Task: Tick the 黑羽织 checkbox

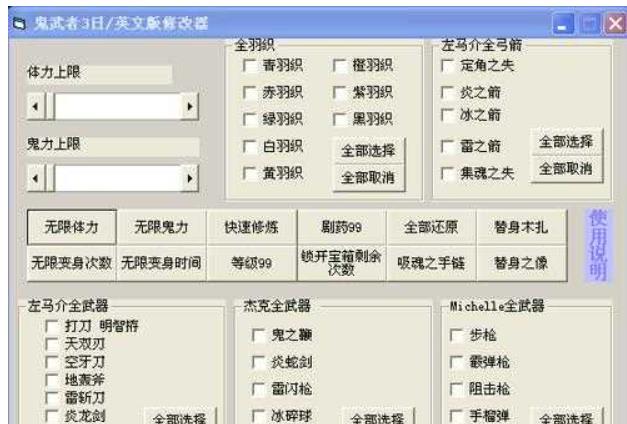Action: coord(339,119)
